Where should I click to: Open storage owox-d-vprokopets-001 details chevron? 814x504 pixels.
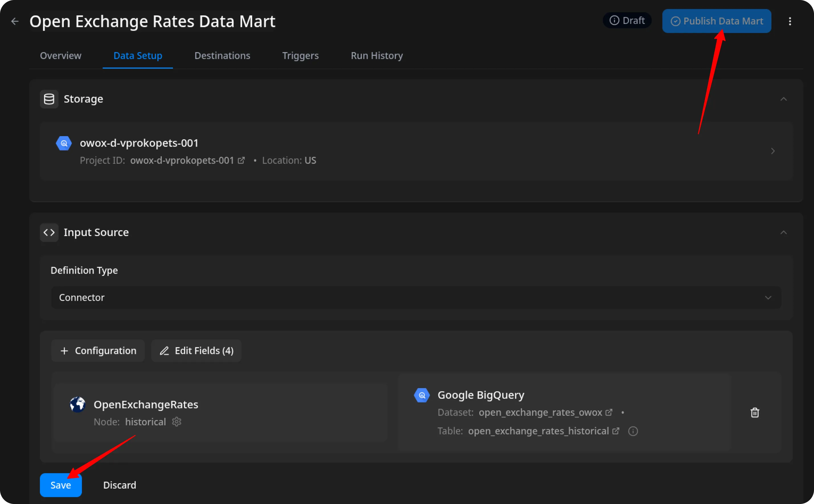[x=773, y=151]
